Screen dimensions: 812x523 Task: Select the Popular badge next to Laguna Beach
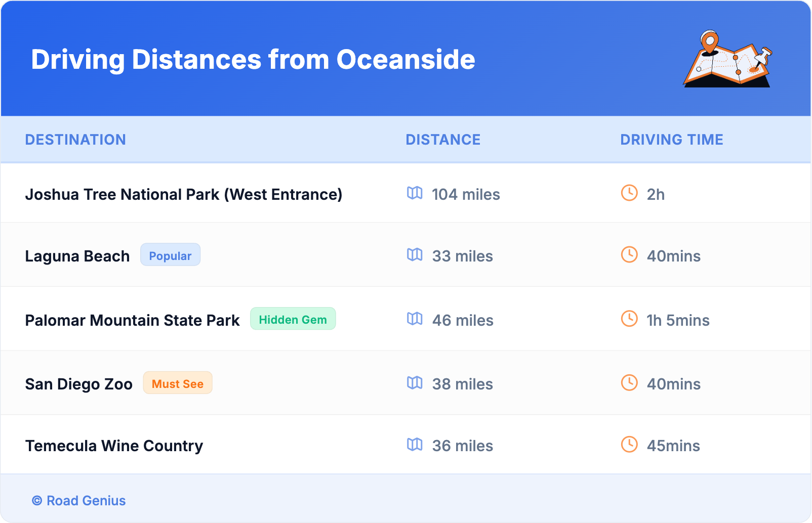pos(170,255)
